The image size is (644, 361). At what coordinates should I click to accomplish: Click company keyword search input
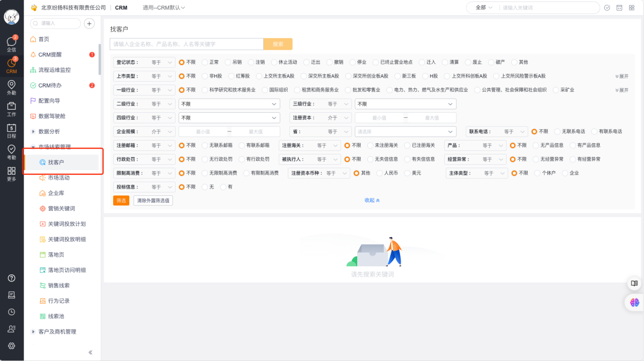pos(187,44)
